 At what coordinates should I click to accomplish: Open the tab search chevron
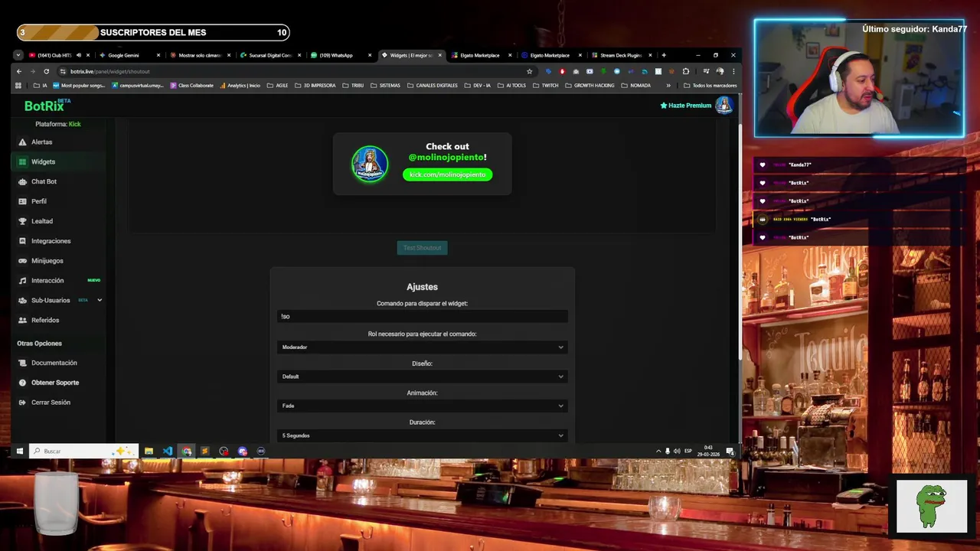tap(18, 55)
